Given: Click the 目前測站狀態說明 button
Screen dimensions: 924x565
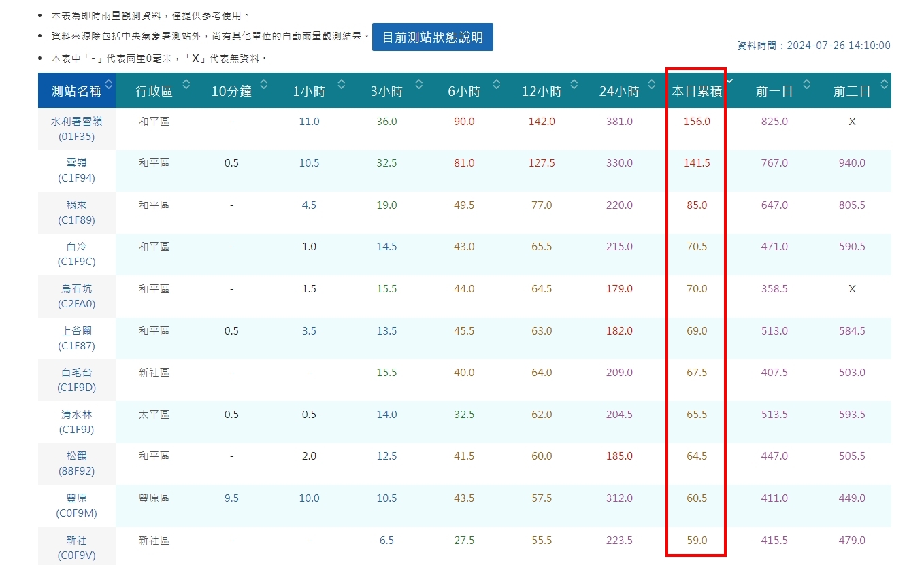Looking at the screenshot, I should tap(432, 37).
